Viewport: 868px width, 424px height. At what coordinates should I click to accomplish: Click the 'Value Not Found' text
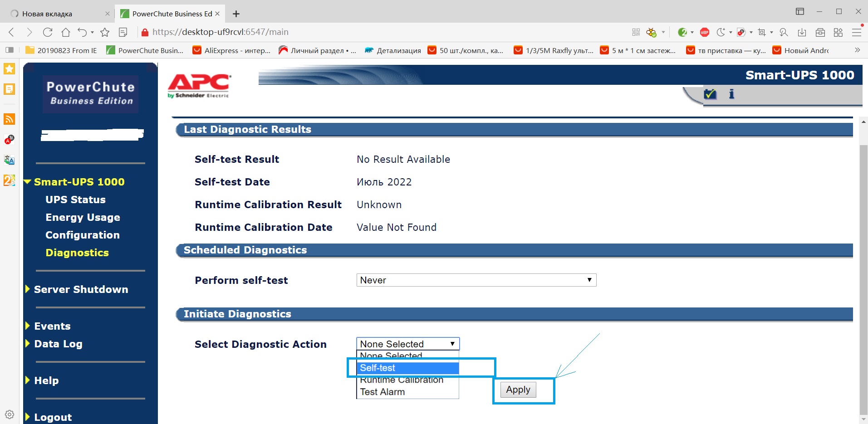[x=397, y=227]
